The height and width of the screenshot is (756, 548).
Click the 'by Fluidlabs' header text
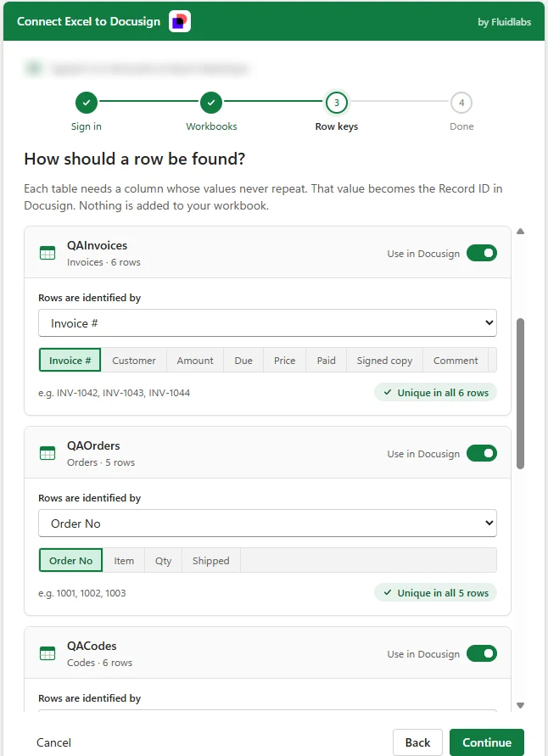pyautogui.click(x=504, y=22)
